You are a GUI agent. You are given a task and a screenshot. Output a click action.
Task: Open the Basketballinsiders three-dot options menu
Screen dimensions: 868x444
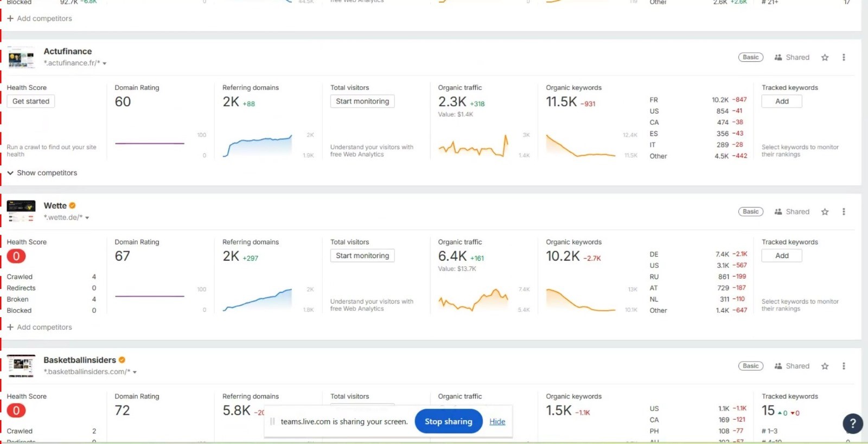tap(844, 366)
